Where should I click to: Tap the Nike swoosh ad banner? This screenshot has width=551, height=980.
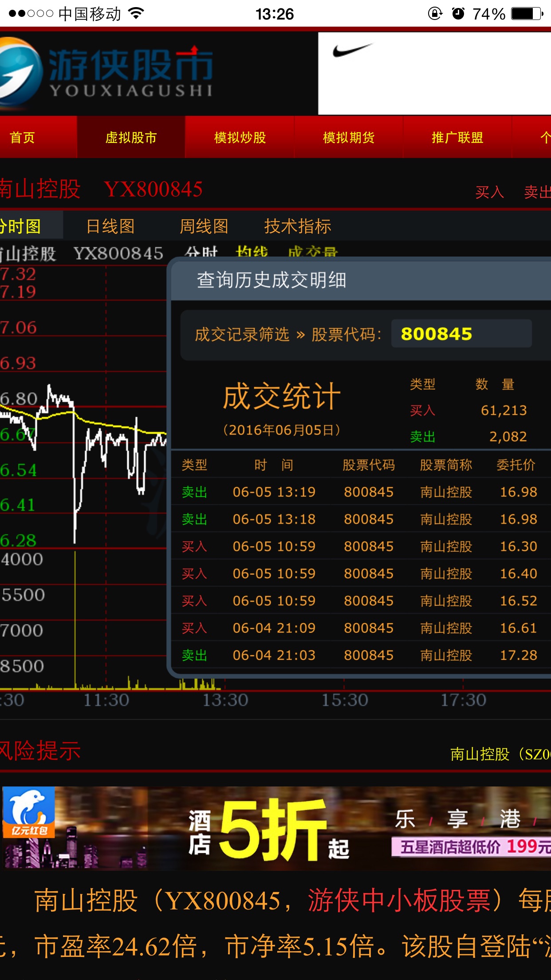434,73
